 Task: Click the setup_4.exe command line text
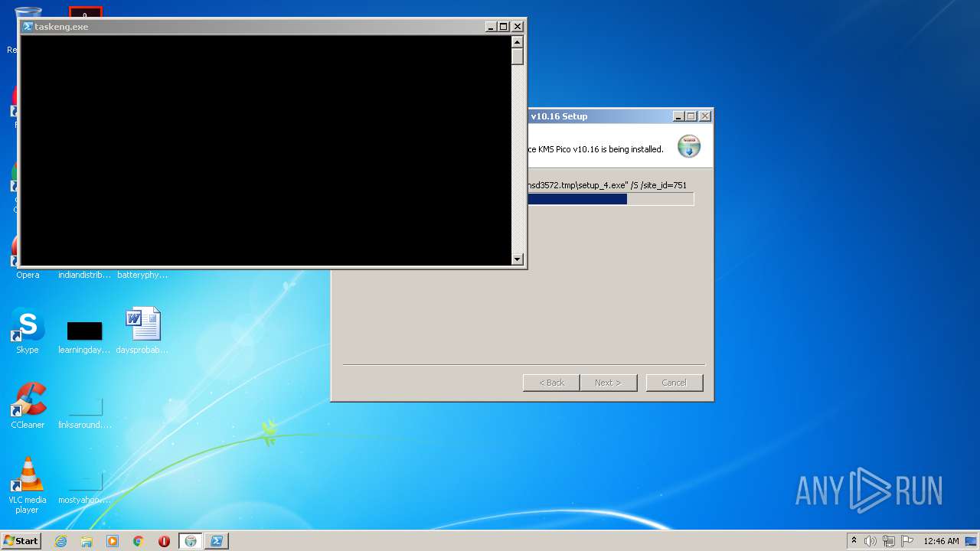[x=607, y=185]
